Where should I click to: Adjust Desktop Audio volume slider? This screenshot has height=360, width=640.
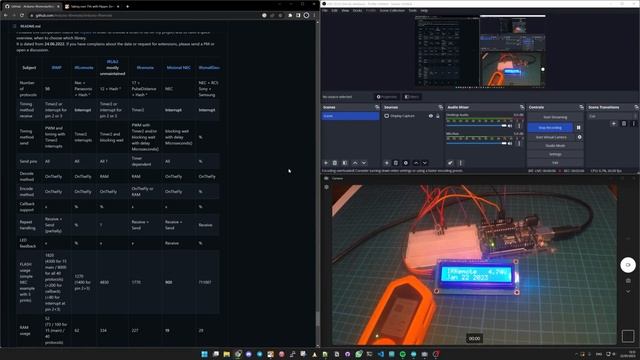tap(476, 126)
